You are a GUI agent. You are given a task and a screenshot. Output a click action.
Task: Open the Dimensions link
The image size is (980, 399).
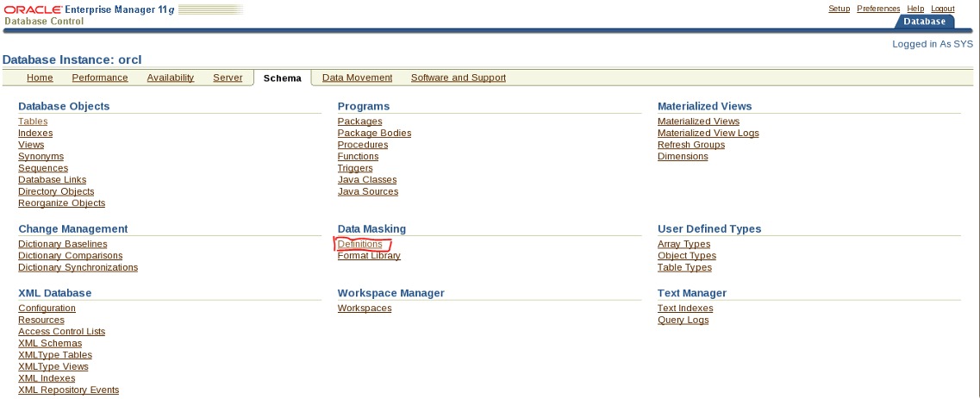point(683,156)
